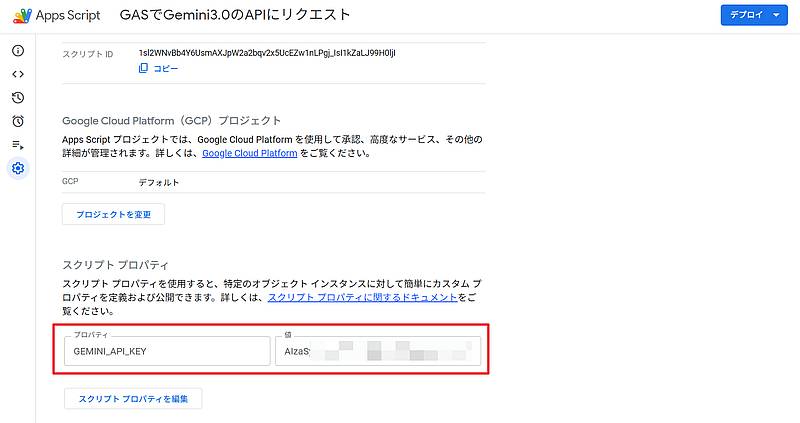Click project title GASでGemini3.0のAPIにリクエスト
The width and height of the screenshot is (800, 423).
pyautogui.click(x=235, y=15)
